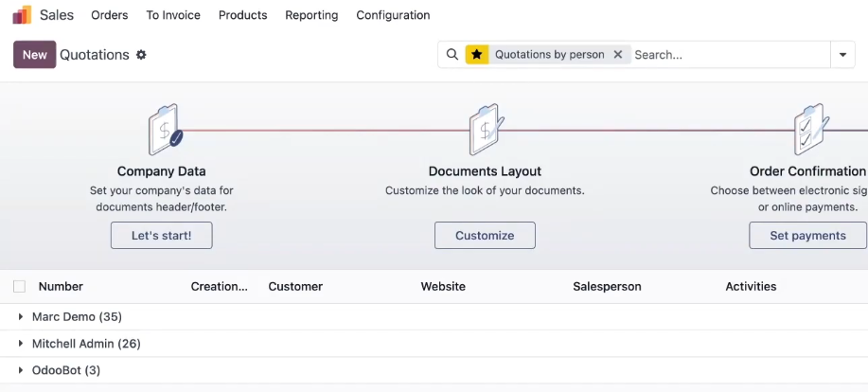Click the Order Confirmation step title

(807, 171)
